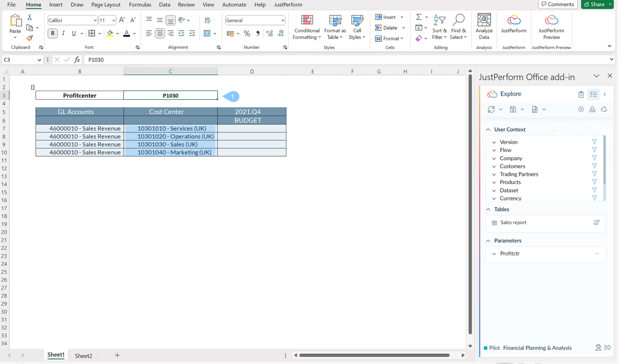620x364 pixels.
Task: Publish data using the upload icon
Action: [592, 109]
